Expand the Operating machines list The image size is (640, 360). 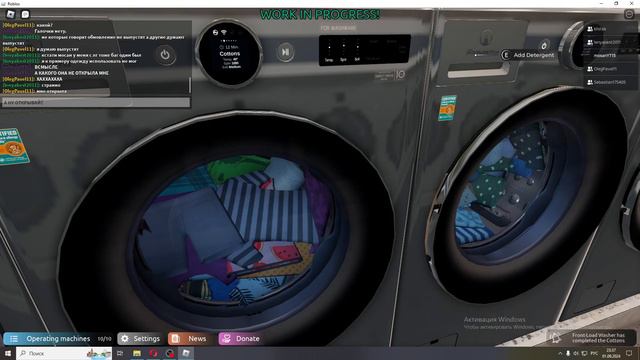click(58, 338)
